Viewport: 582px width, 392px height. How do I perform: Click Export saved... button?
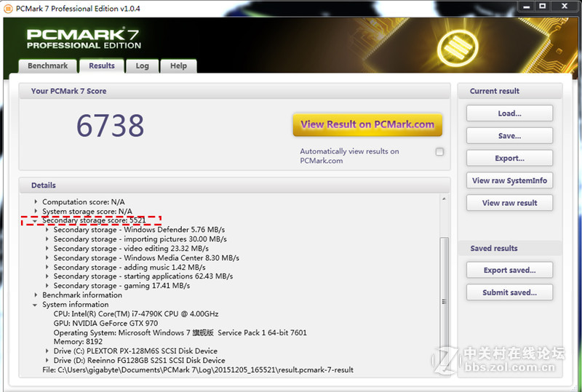[509, 270]
